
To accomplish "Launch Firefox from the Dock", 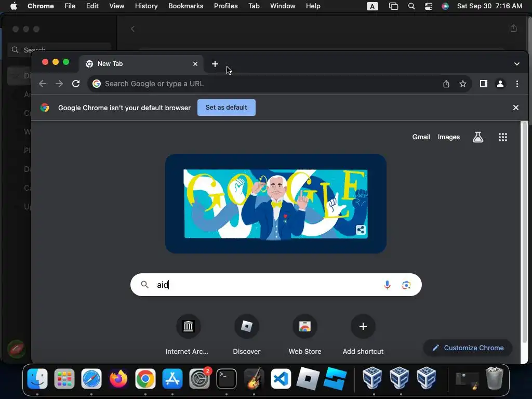I will (118, 379).
